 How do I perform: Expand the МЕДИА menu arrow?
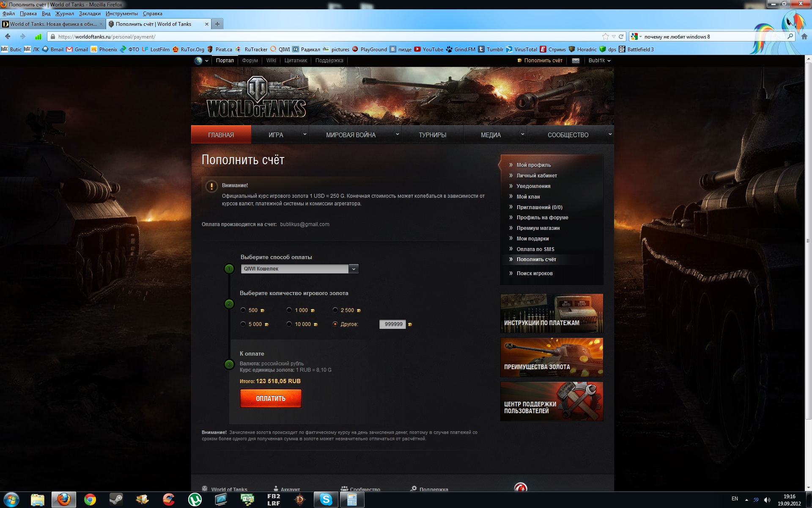click(522, 134)
